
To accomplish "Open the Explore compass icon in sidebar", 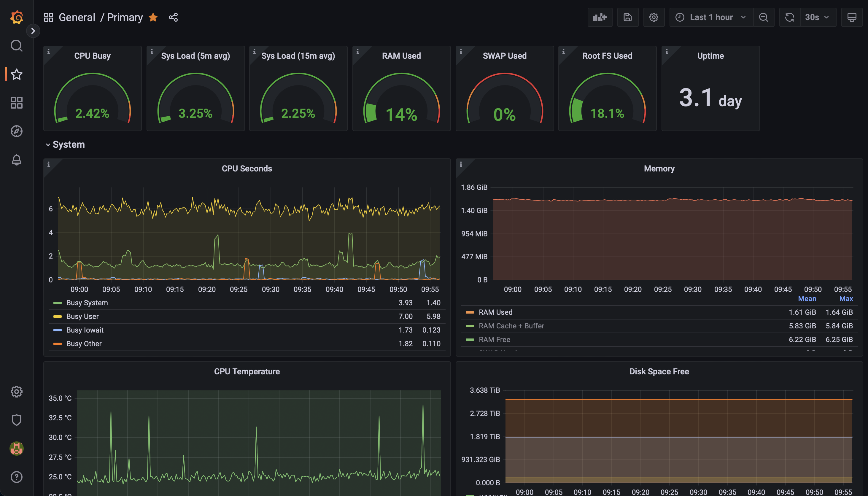I will pos(16,131).
